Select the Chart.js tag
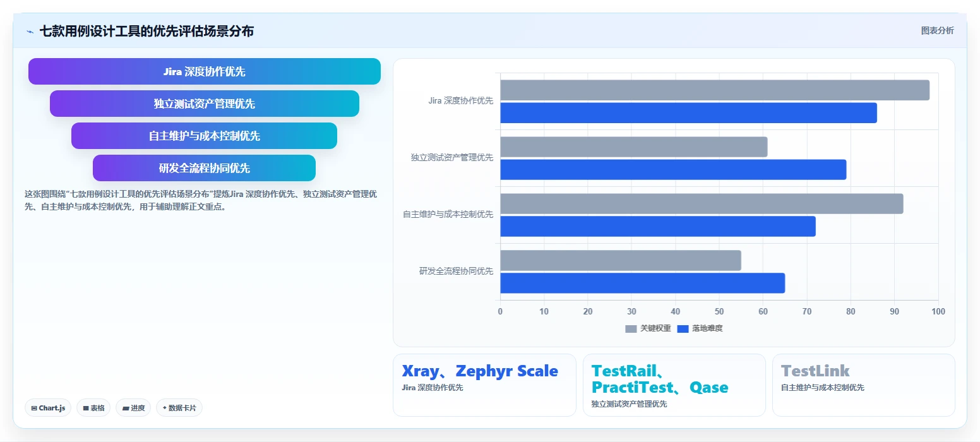 pyautogui.click(x=48, y=408)
